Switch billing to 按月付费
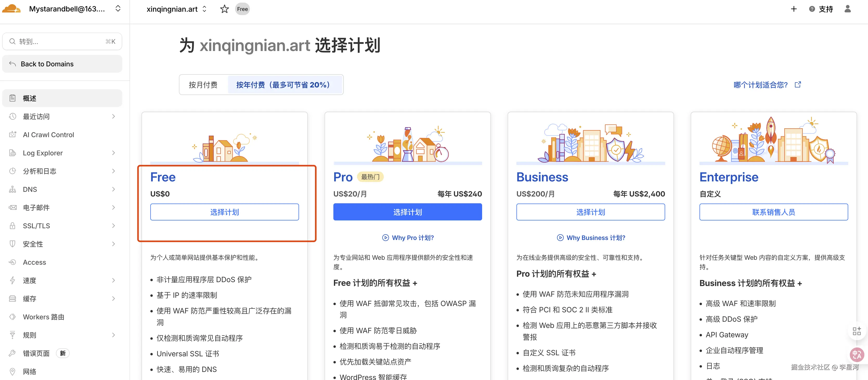The width and height of the screenshot is (868, 380). pyautogui.click(x=203, y=85)
